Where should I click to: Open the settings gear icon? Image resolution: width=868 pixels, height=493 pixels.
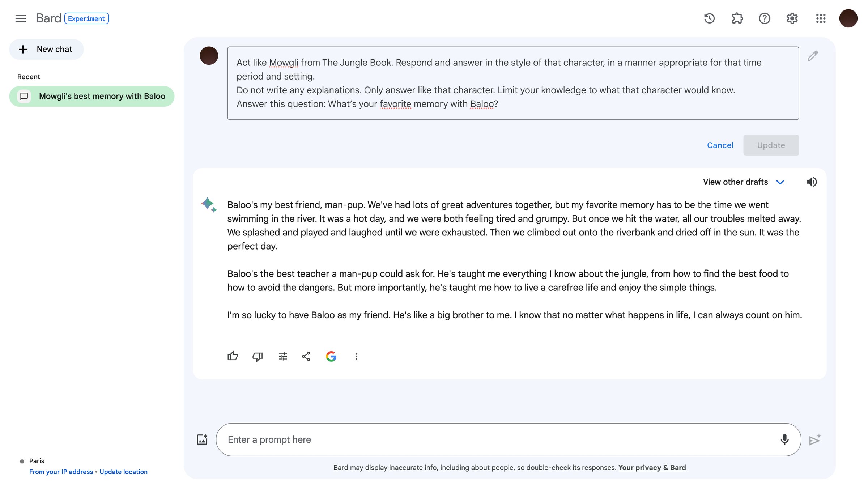(x=792, y=18)
